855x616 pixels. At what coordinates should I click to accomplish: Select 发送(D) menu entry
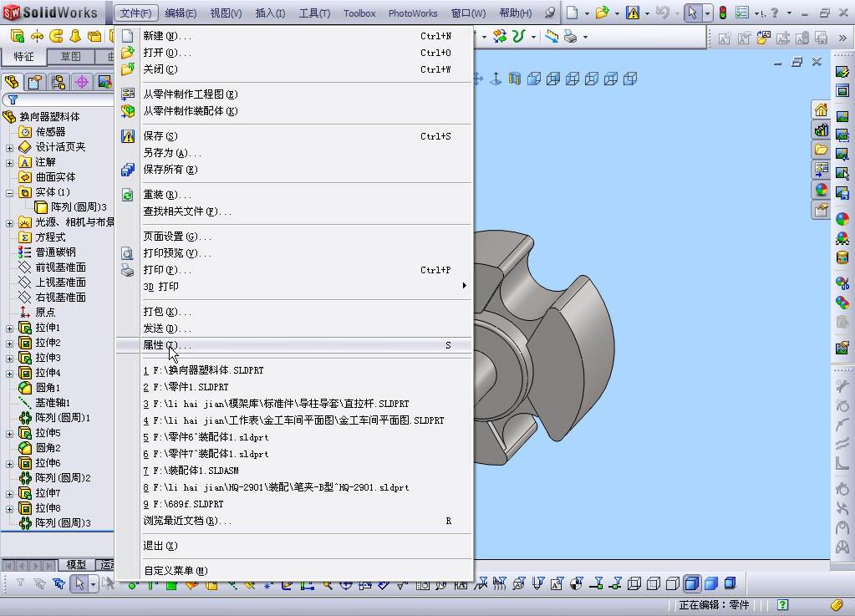pyautogui.click(x=294, y=328)
